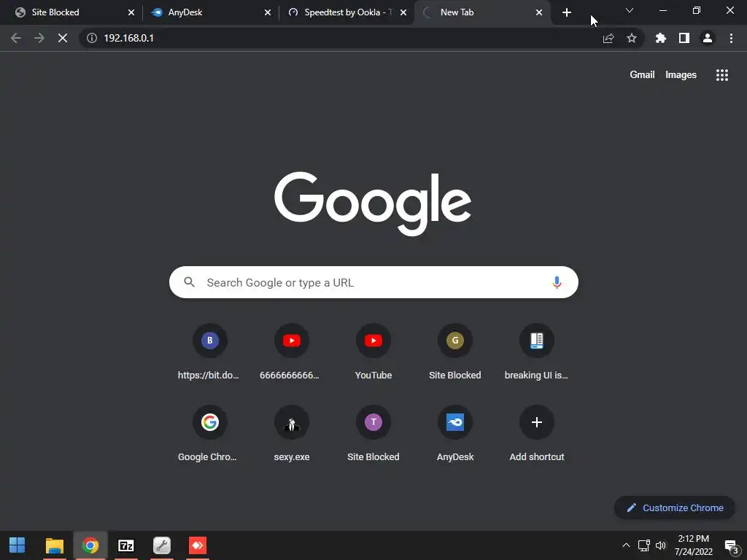Viewport: 747px width, 560px height.
Task: Bookmark this tab with the star
Action: click(632, 38)
